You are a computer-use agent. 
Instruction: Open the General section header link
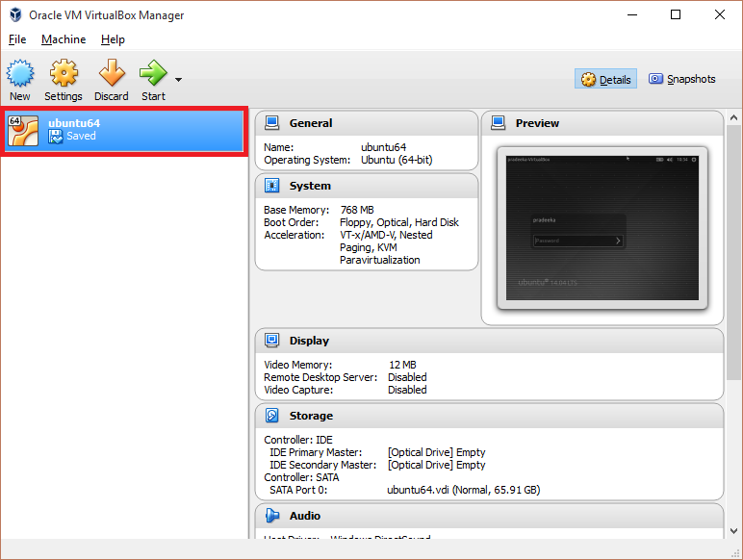[x=311, y=123]
